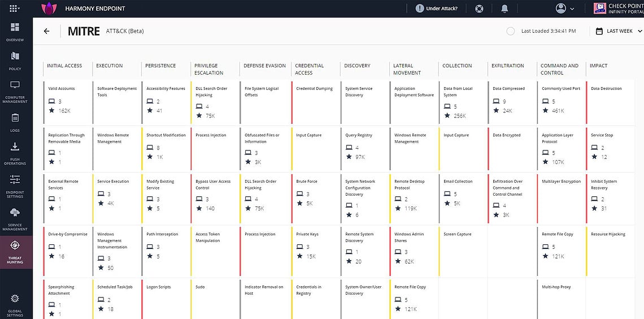Click the Spearphishing Attachment technique
This screenshot has height=319, width=644.
pyautogui.click(x=67, y=300)
